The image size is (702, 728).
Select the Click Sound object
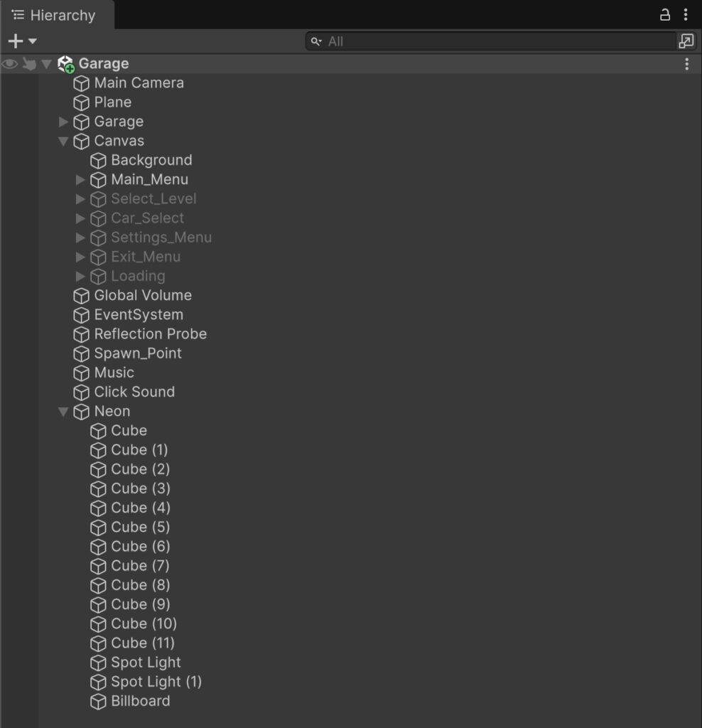click(x=134, y=392)
